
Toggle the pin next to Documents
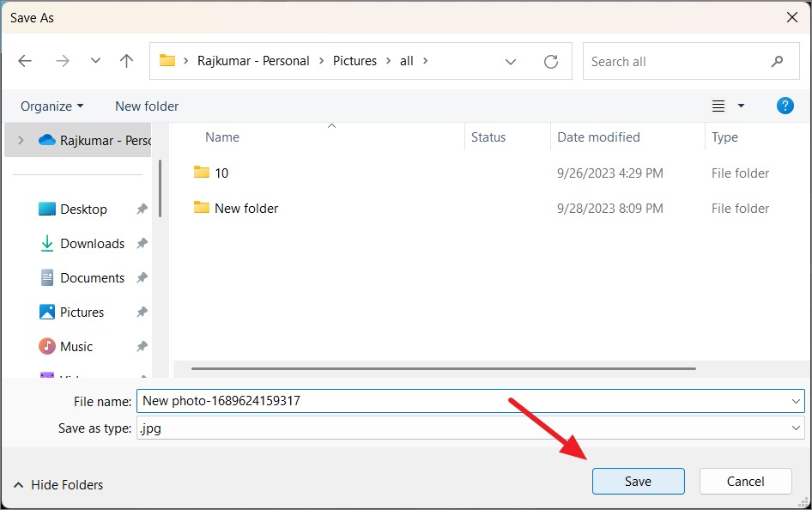pos(142,278)
